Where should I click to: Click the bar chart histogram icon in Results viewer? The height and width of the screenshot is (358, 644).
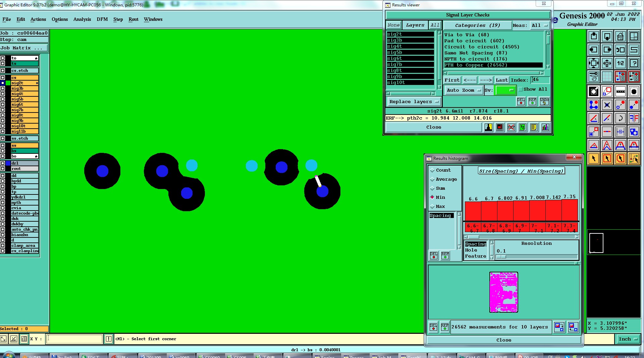(545, 127)
